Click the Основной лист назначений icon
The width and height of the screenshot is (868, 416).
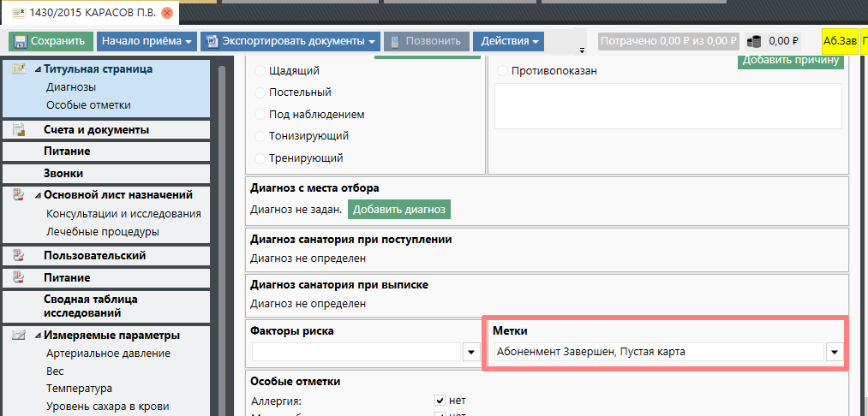coord(19,195)
